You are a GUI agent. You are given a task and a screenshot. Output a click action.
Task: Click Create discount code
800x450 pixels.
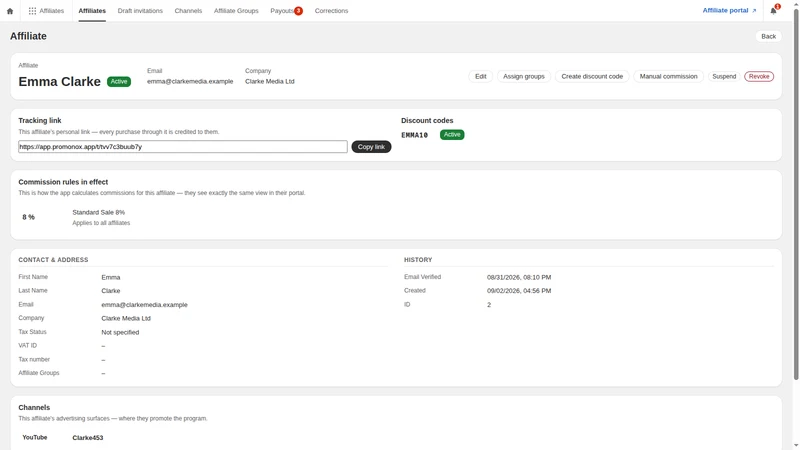[x=592, y=77]
